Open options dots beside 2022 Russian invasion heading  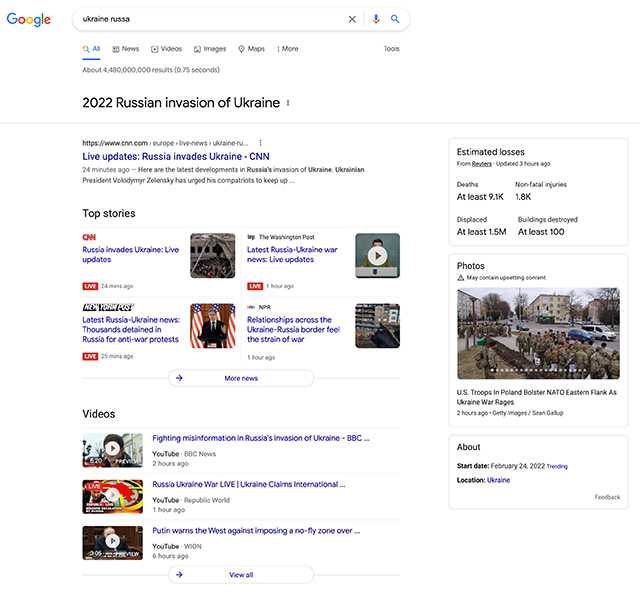288,103
